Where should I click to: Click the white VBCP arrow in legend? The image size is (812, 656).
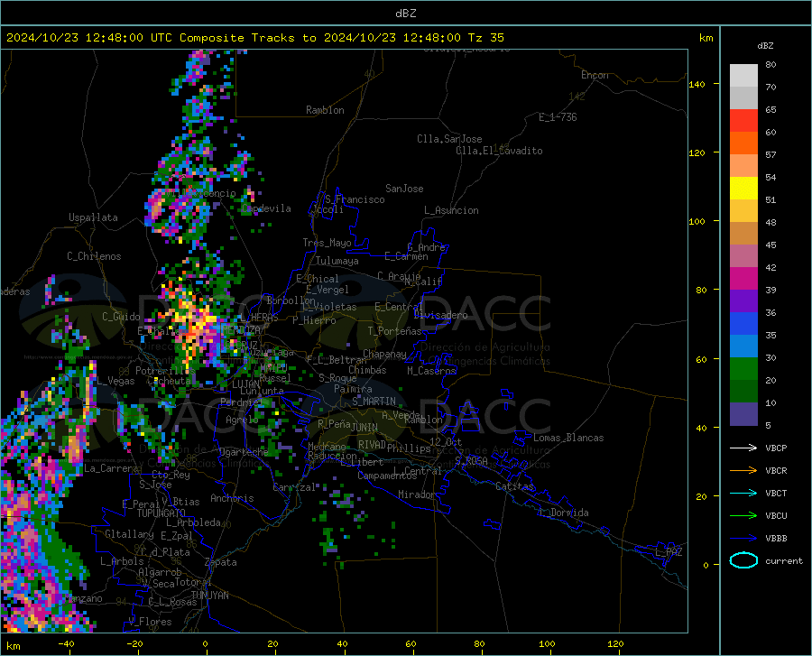743,448
